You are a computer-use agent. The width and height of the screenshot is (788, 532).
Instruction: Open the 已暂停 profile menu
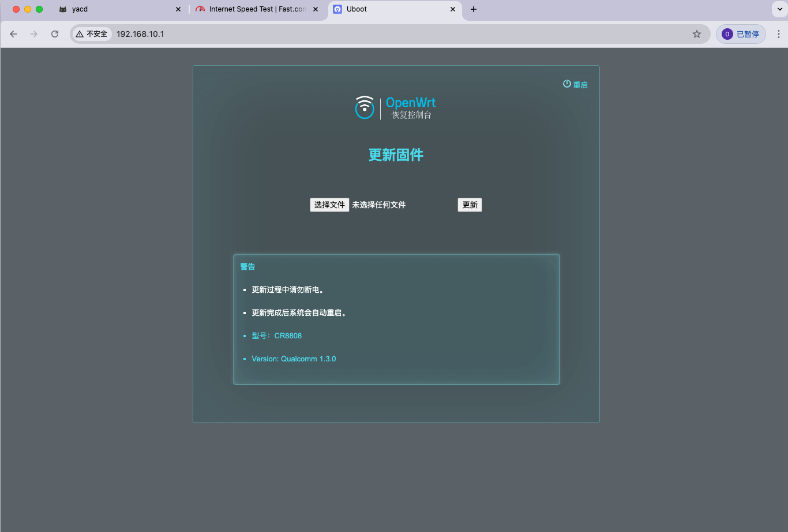pos(741,34)
